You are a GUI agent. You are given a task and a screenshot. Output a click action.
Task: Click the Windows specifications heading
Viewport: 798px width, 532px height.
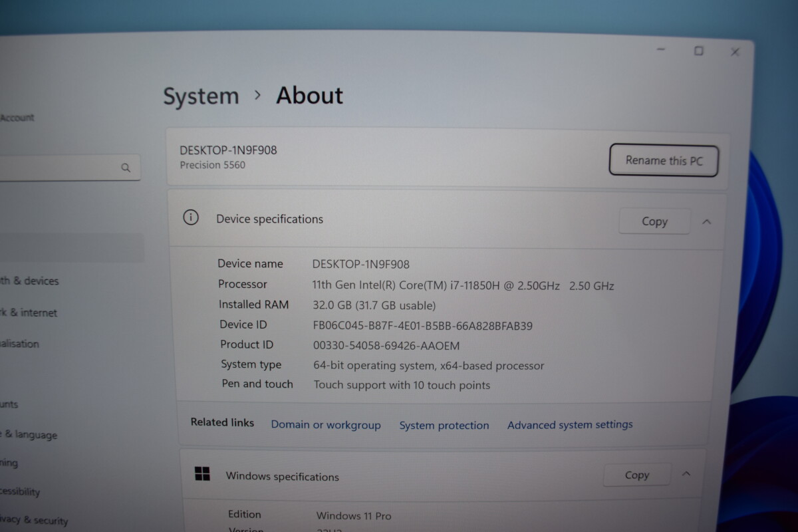(x=282, y=476)
